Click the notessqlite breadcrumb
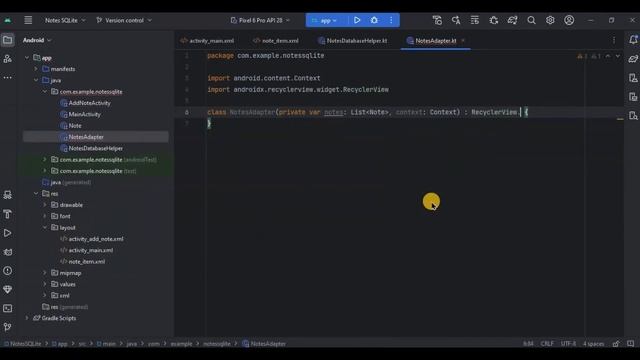 click(x=217, y=344)
